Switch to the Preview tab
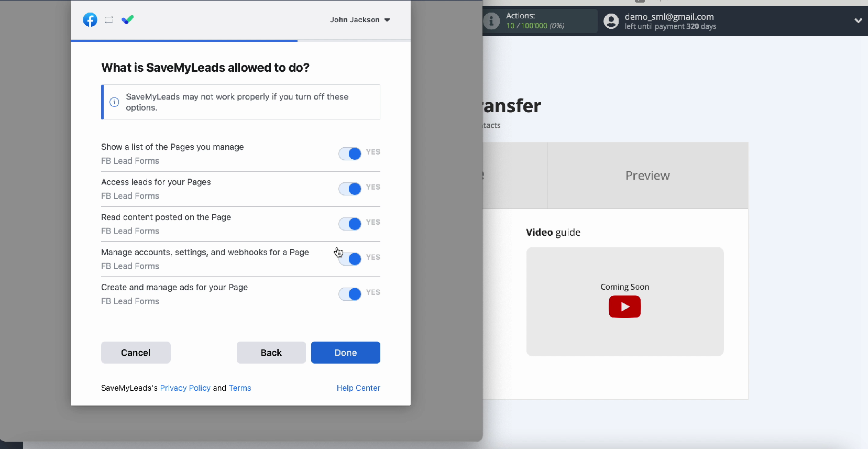 click(x=647, y=176)
